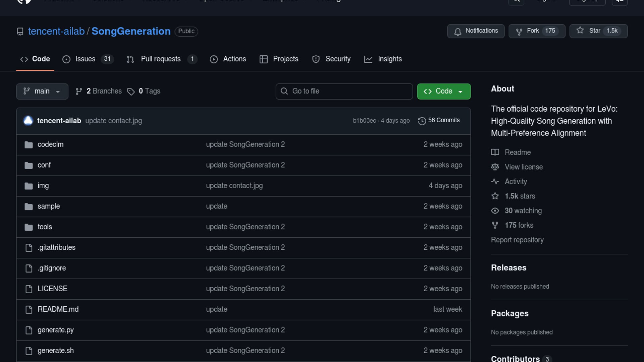Go to the Insights tab
Viewport: 644px width, 362px height.
pyautogui.click(x=389, y=59)
